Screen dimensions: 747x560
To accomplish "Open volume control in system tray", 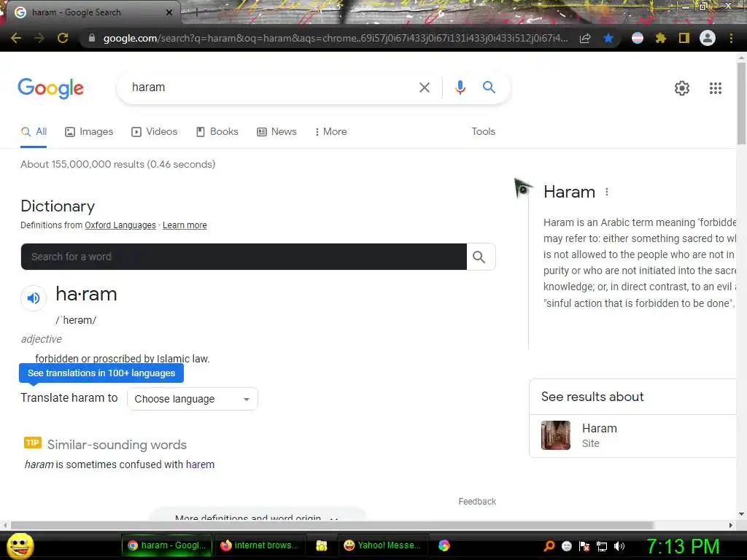I will [x=619, y=546].
